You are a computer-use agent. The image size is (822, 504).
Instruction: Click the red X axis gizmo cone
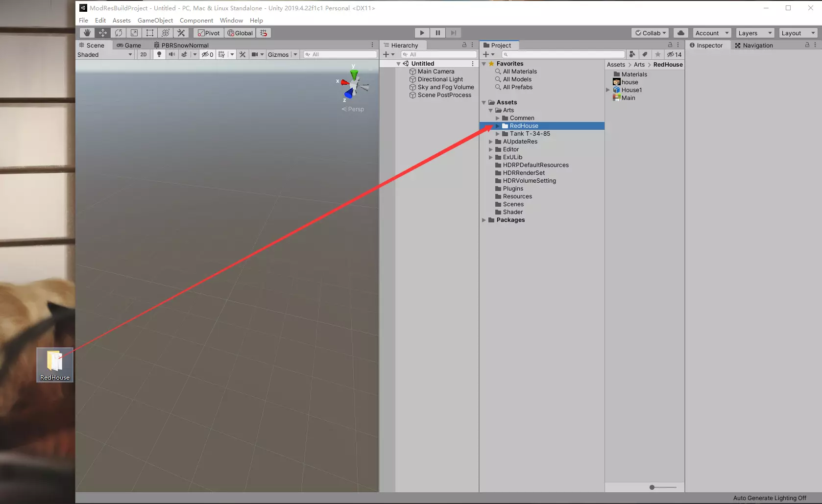(345, 82)
